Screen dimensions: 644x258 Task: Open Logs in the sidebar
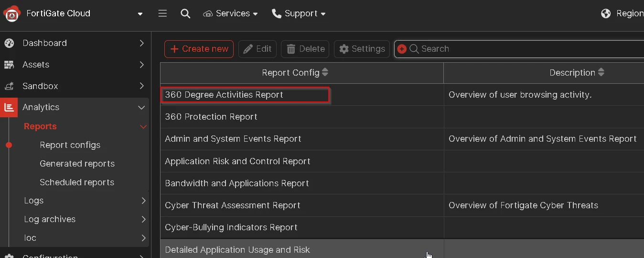[x=33, y=201]
